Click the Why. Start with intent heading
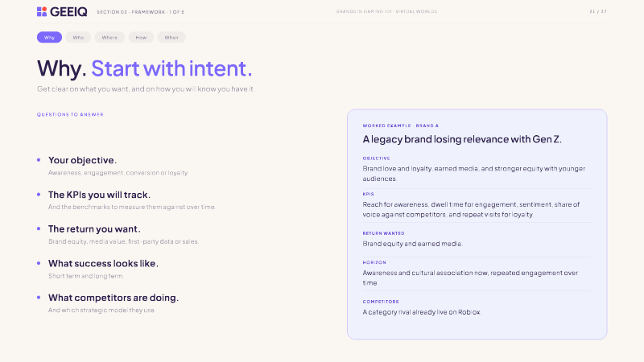This screenshot has width=644, height=362. tap(145, 68)
